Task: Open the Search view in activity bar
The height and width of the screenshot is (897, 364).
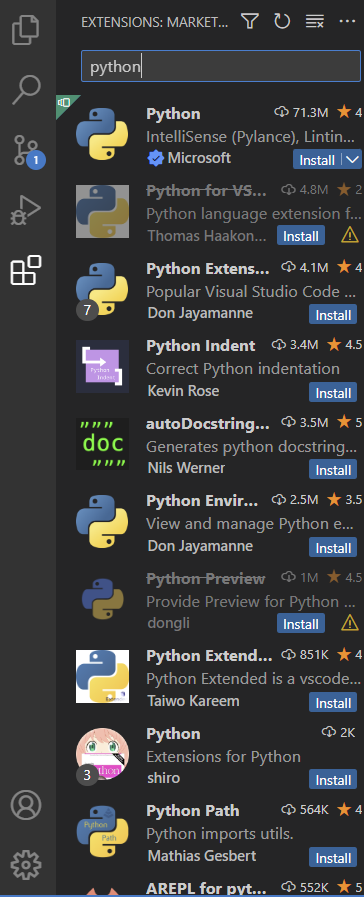Action: pyautogui.click(x=26, y=90)
